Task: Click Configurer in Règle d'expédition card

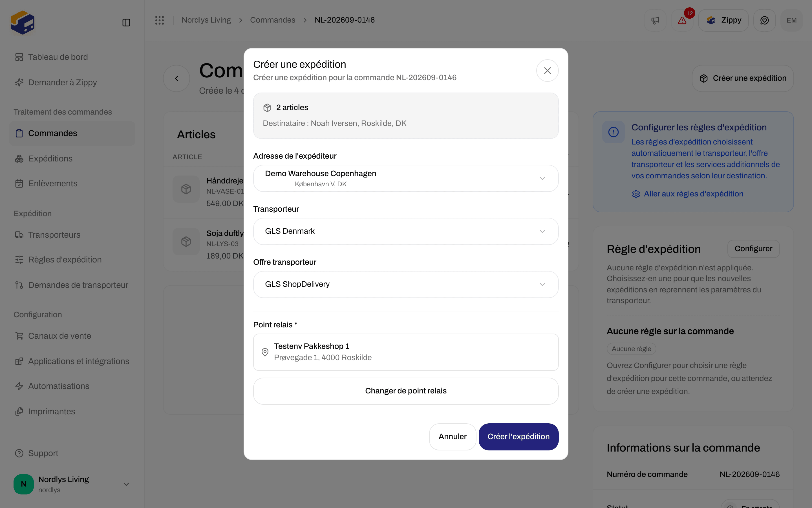Action: pos(753,249)
